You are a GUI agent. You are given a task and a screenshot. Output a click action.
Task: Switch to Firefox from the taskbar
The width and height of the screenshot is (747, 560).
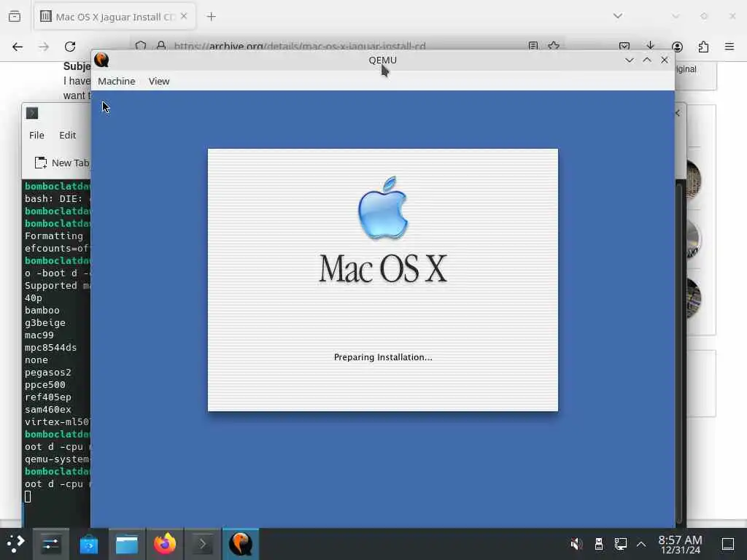pyautogui.click(x=165, y=544)
